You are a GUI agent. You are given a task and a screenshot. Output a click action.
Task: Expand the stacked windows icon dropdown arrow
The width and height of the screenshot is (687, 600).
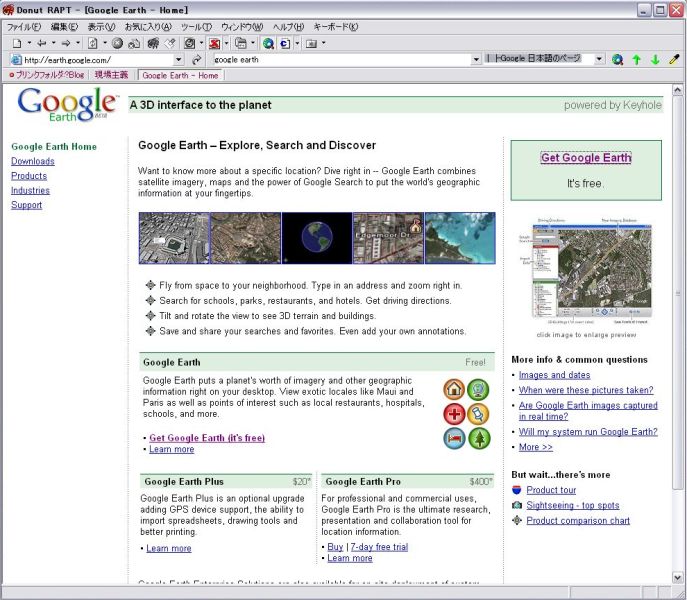tap(253, 43)
